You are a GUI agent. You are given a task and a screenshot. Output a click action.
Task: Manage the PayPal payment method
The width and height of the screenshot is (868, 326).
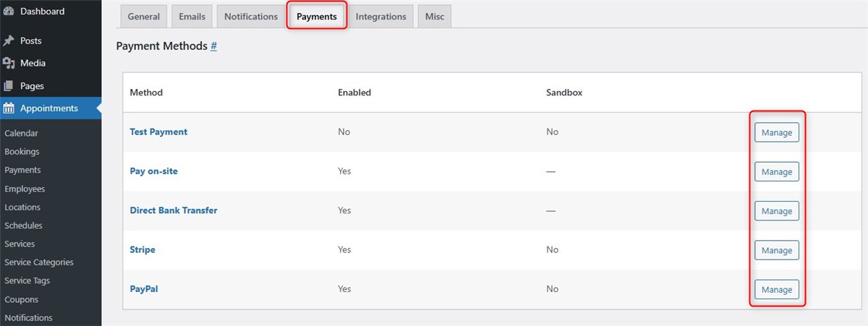pos(777,289)
